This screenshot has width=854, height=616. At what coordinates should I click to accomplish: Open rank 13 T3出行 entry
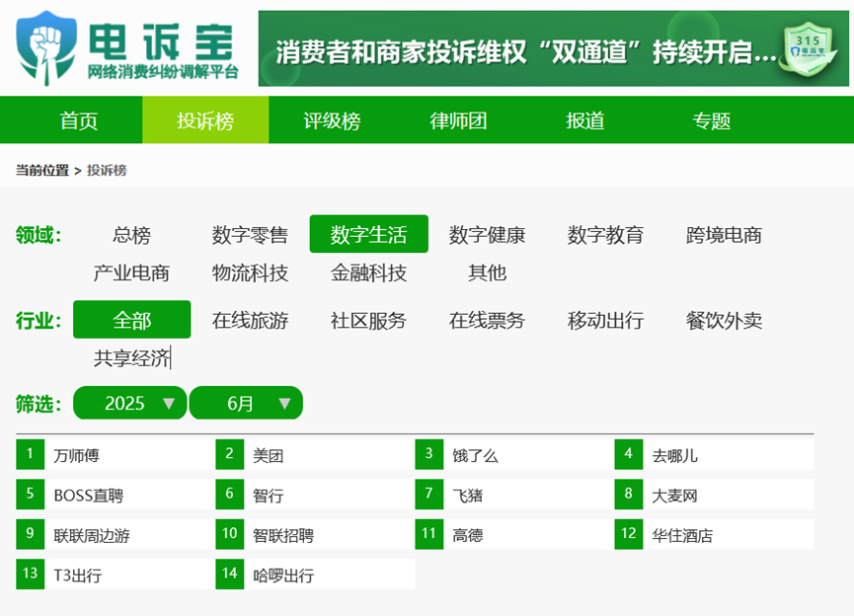coord(116,575)
